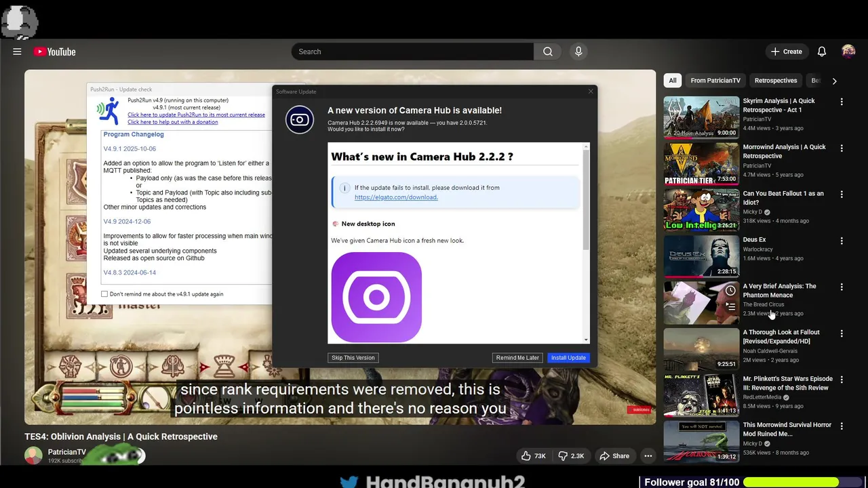Click the Push2Run update link
868x488 pixels.
(196, 115)
